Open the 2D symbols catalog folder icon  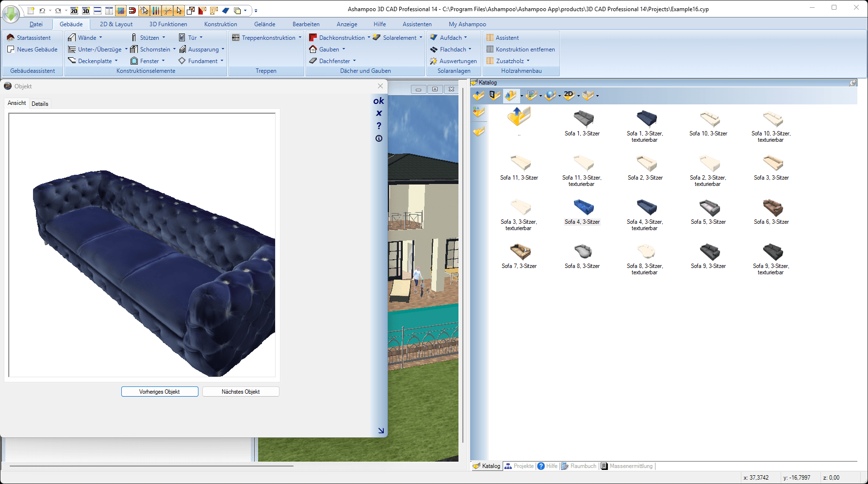coord(569,96)
